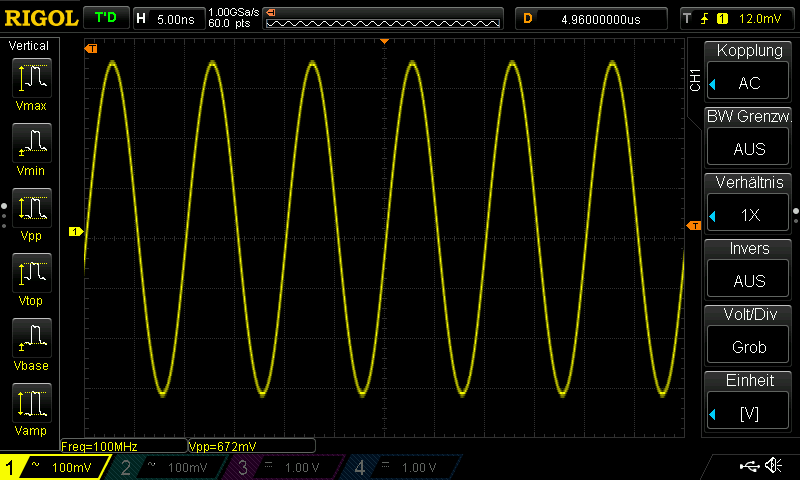This screenshot has height=480, width=800.
Task: Click the page dot right of the Verhältnis button
Action: [x=796, y=215]
